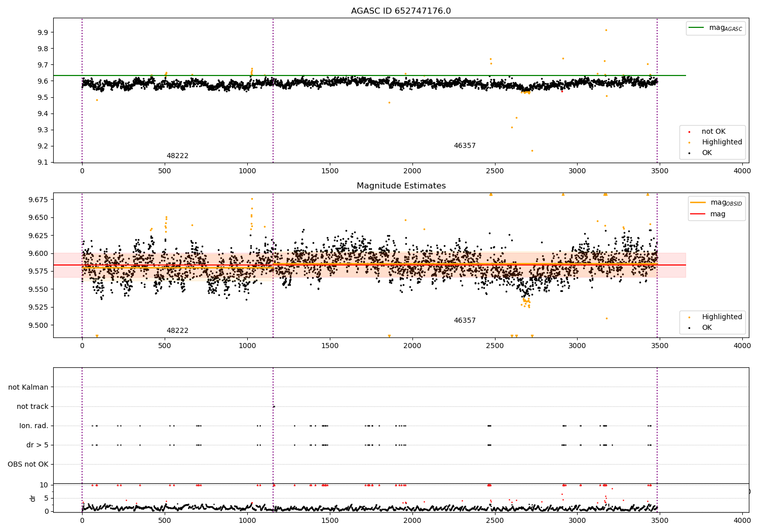Click the title 'AGASC ID 652747176.0'

401,11
